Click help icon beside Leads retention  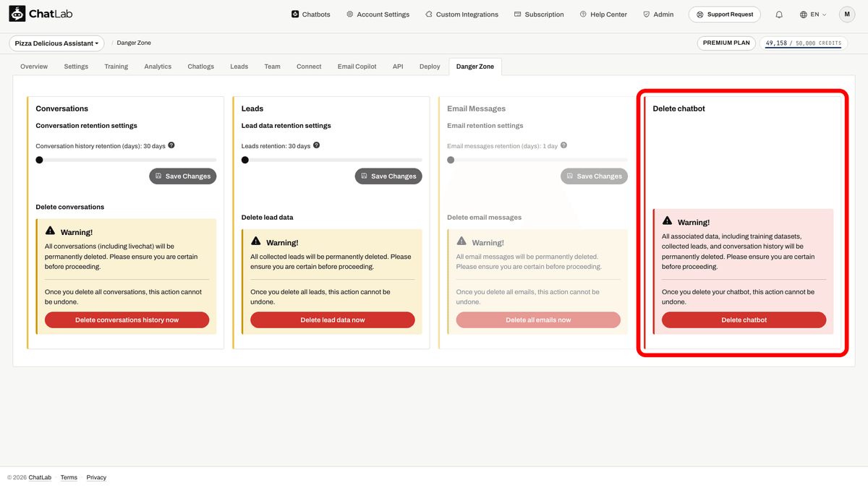pyautogui.click(x=316, y=145)
